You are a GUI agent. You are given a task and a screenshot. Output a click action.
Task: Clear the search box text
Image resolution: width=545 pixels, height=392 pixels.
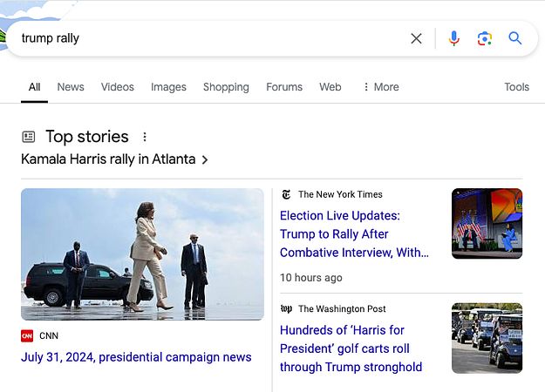[416, 38]
